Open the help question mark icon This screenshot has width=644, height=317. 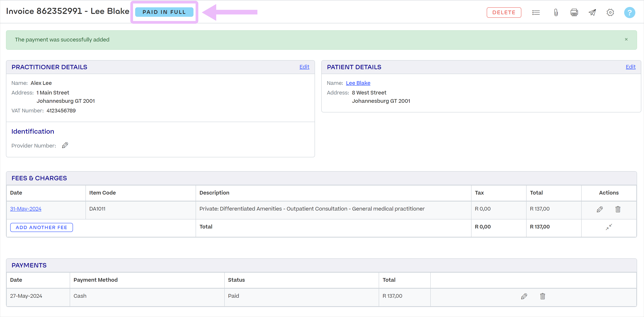630,13
